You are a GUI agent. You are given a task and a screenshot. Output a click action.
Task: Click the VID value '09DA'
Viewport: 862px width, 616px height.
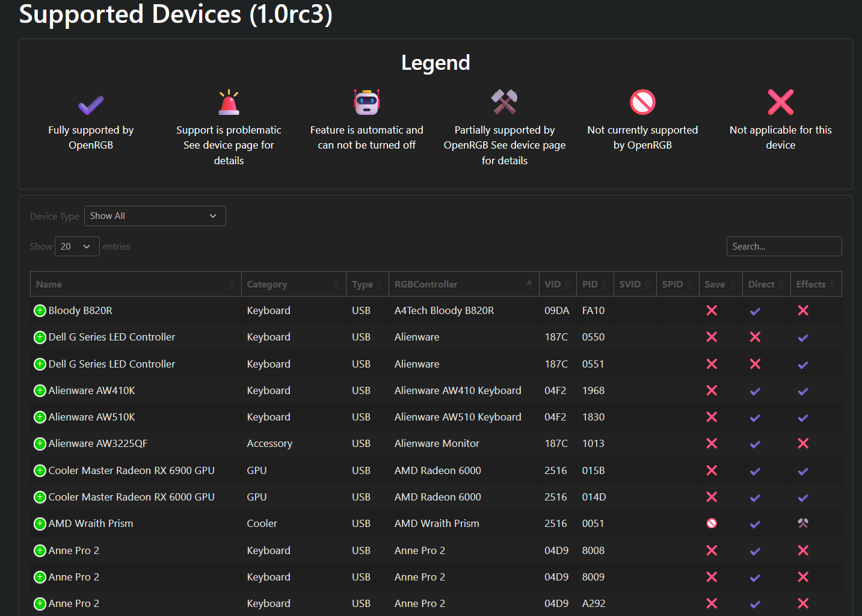[x=556, y=310]
